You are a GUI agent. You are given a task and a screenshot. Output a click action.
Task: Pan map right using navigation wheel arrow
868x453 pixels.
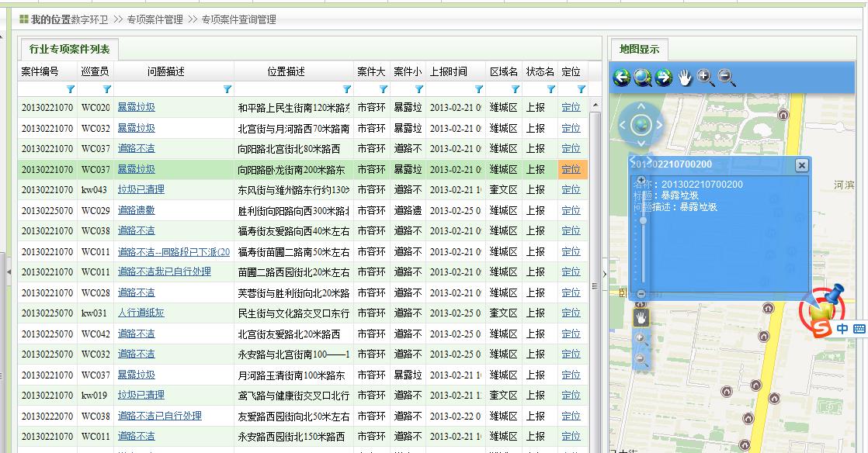point(659,125)
